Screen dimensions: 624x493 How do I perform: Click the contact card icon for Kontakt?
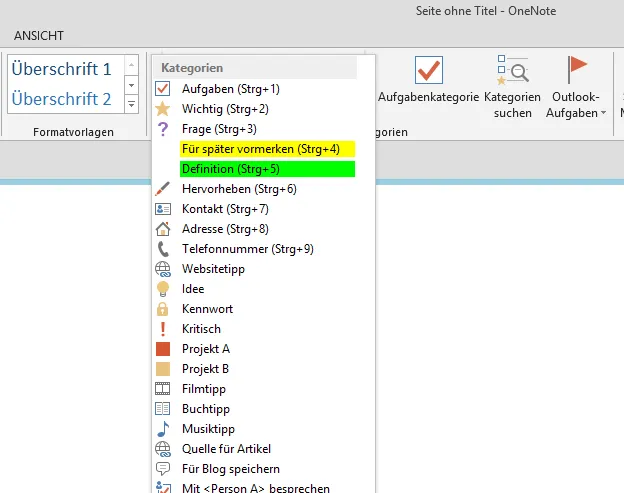pos(162,209)
